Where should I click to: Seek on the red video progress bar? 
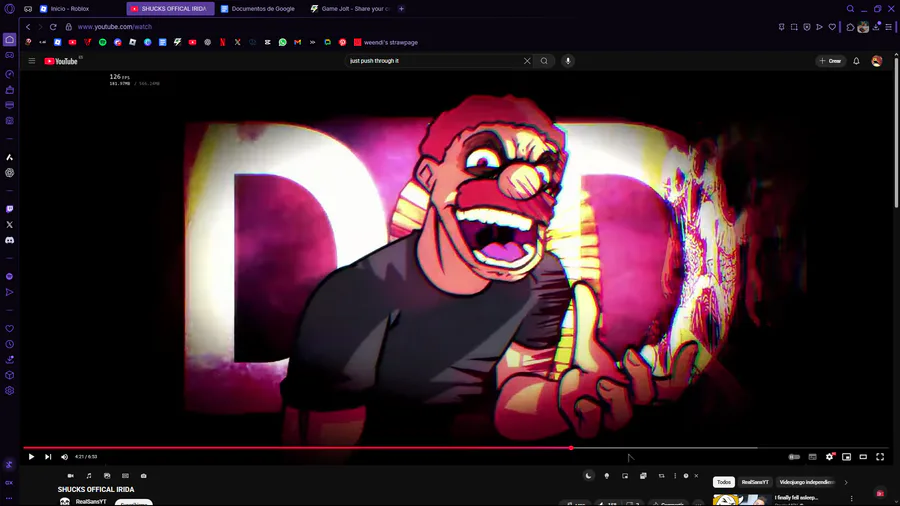[x=456, y=447]
